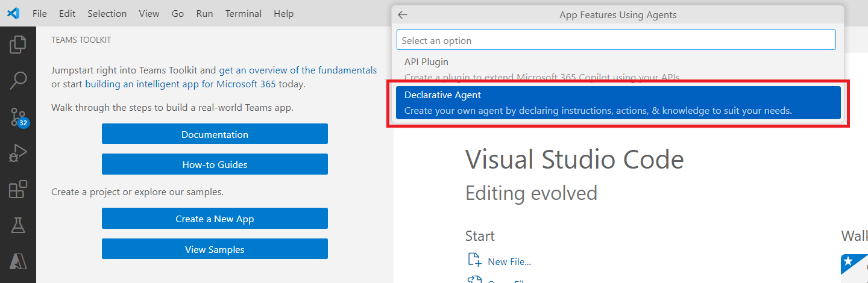Follow the building an intelligent app link

142,84
